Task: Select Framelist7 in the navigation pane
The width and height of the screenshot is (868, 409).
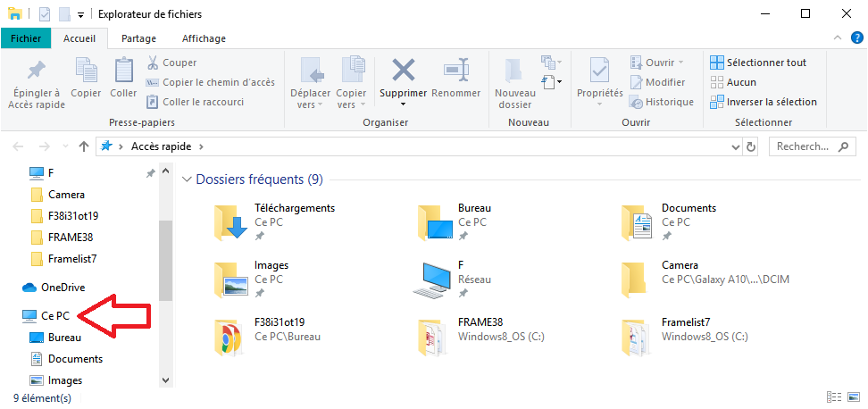Action: coord(72,258)
